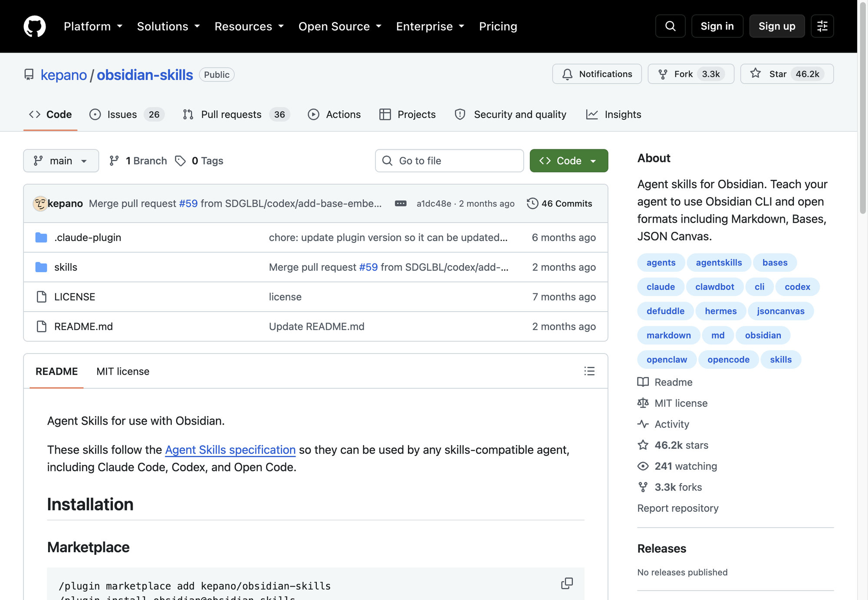
Task: Expand commit message ellipsis icon
Action: (401, 204)
